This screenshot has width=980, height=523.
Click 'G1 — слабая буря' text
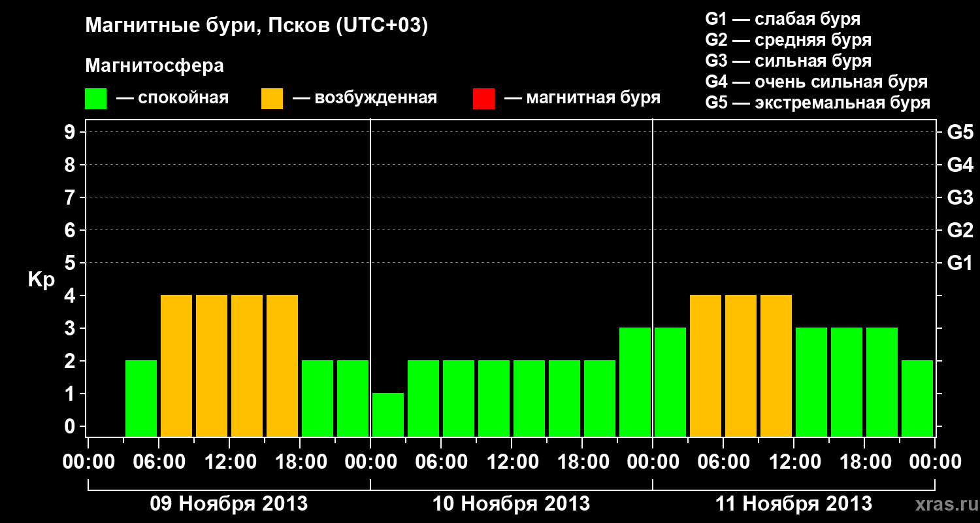click(x=783, y=19)
